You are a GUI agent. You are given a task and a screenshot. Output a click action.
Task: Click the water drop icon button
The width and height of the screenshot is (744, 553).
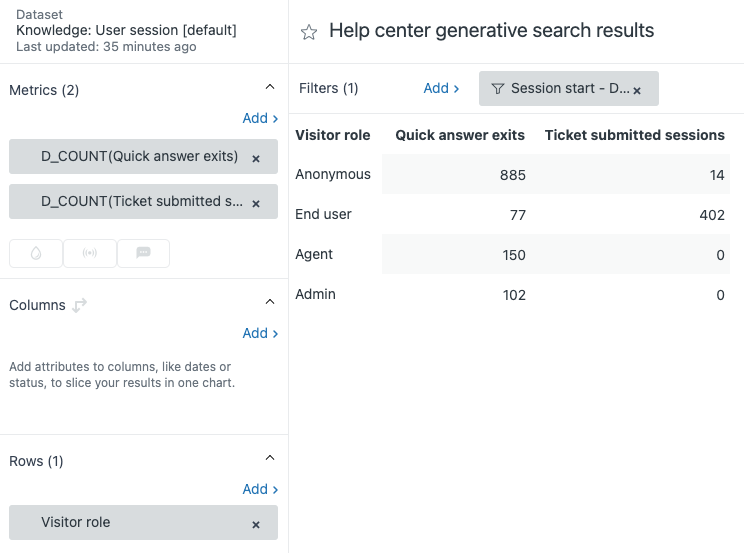tap(36, 253)
